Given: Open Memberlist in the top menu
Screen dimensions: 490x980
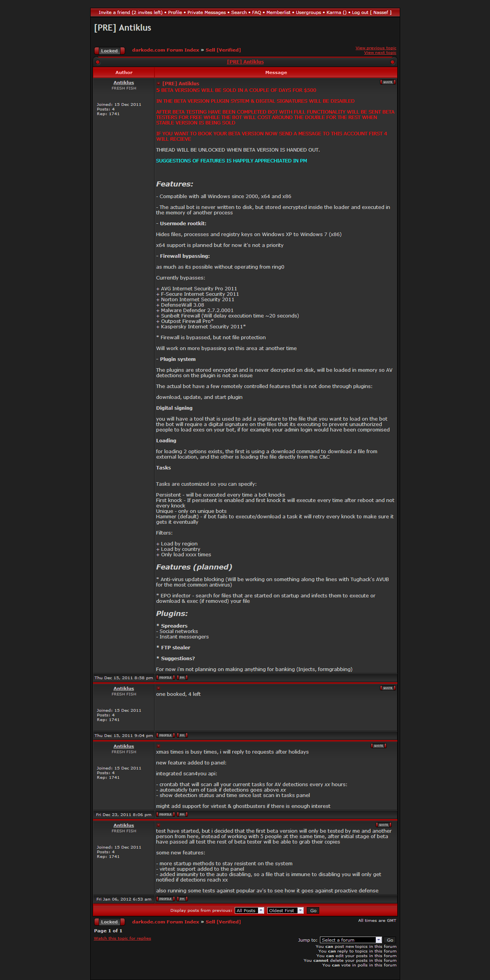Looking at the screenshot, I should (278, 12).
